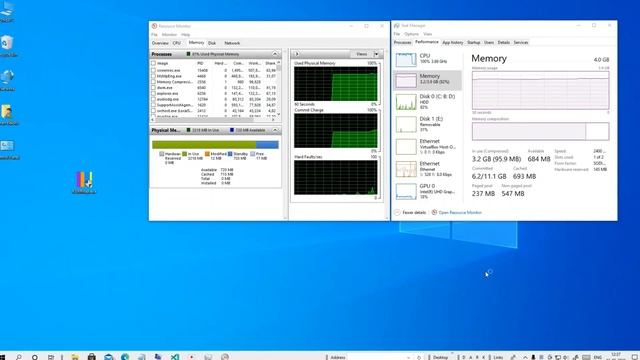The width and height of the screenshot is (640, 360).
Task: Click the Memory composition bar
Action: coord(540,131)
